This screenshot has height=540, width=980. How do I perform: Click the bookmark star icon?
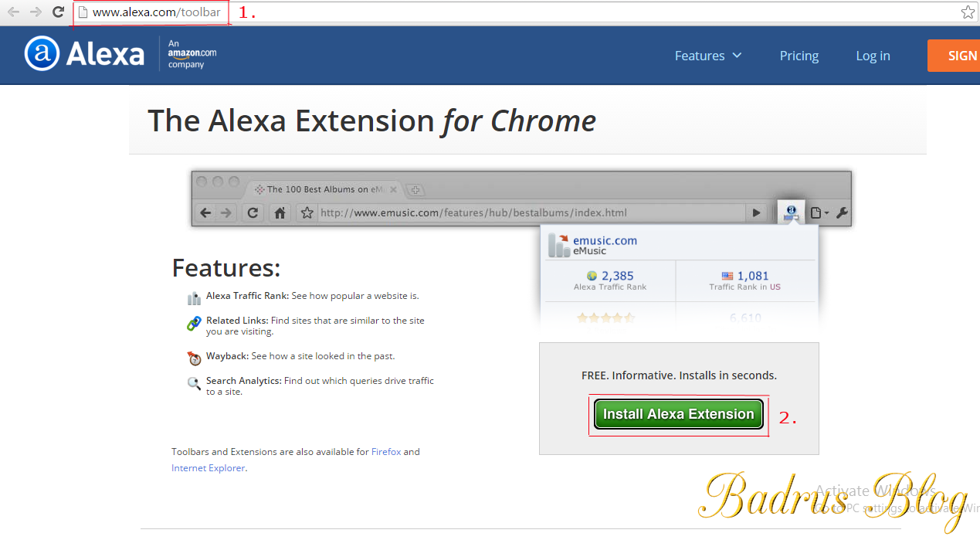point(967,12)
